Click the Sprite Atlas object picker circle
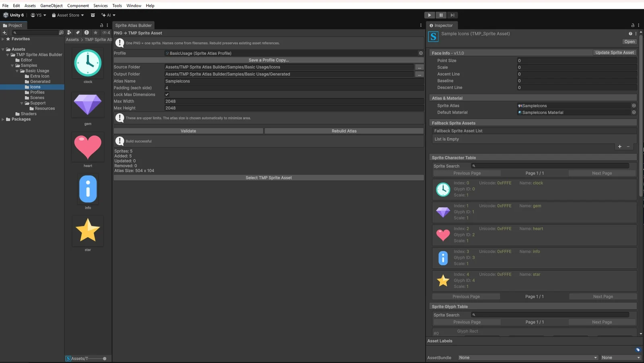The image size is (644, 363). (x=634, y=106)
